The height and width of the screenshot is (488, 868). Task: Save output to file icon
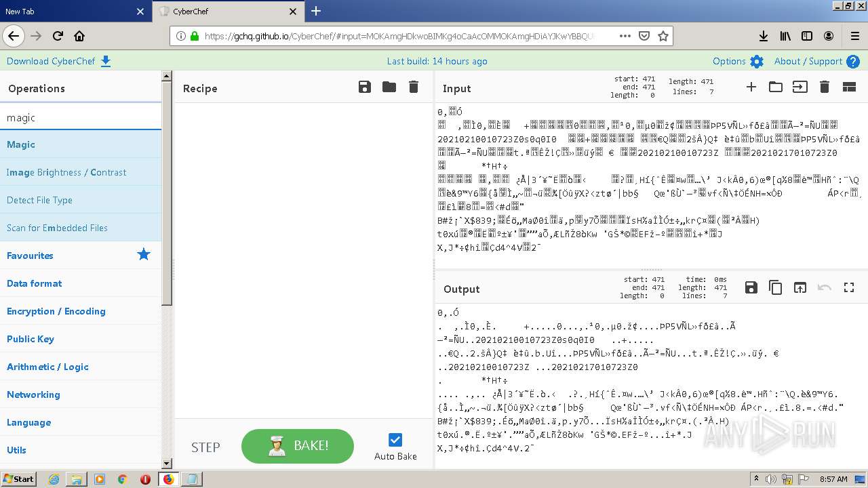coord(751,287)
